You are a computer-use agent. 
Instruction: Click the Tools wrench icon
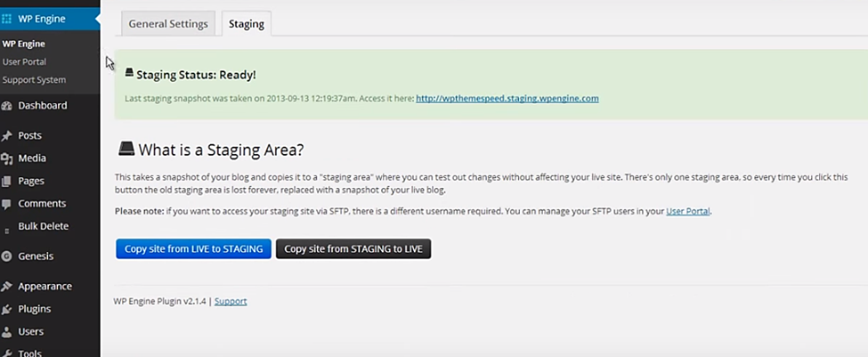[x=6, y=353]
